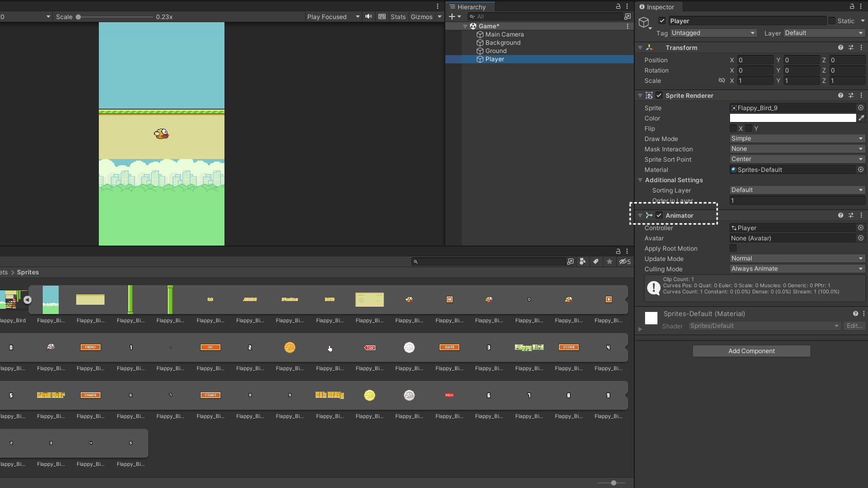
Task: Open Sorting Layer dropdown
Action: tap(797, 190)
